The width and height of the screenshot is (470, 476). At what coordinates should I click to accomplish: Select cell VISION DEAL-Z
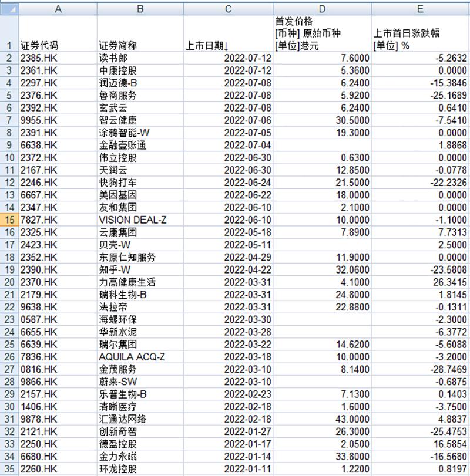(x=140, y=220)
